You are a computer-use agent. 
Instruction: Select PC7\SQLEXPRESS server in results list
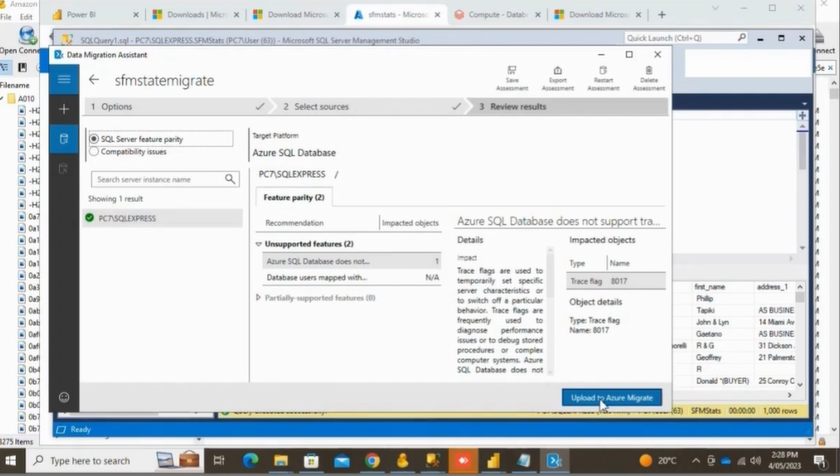[x=163, y=218]
